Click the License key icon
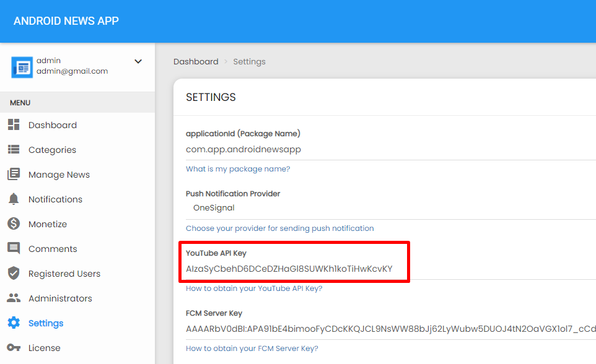This screenshot has width=596, height=364. click(x=14, y=347)
